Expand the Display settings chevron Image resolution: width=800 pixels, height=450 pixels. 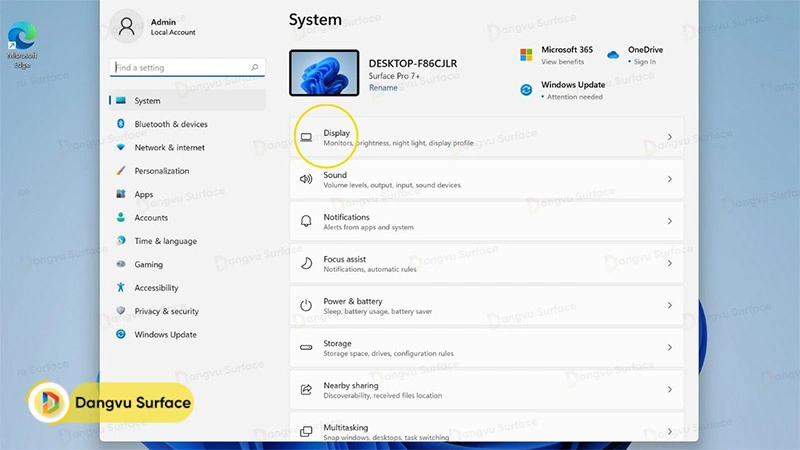pyautogui.click(x=669, y=137)
